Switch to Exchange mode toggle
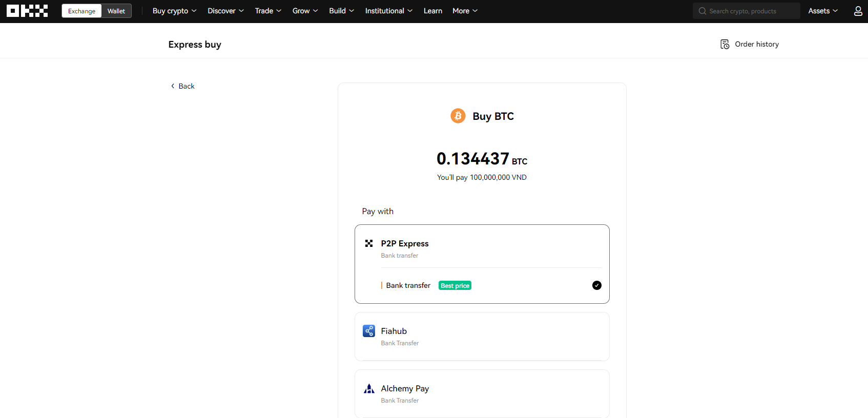868x418 pixels. (81, 11)
